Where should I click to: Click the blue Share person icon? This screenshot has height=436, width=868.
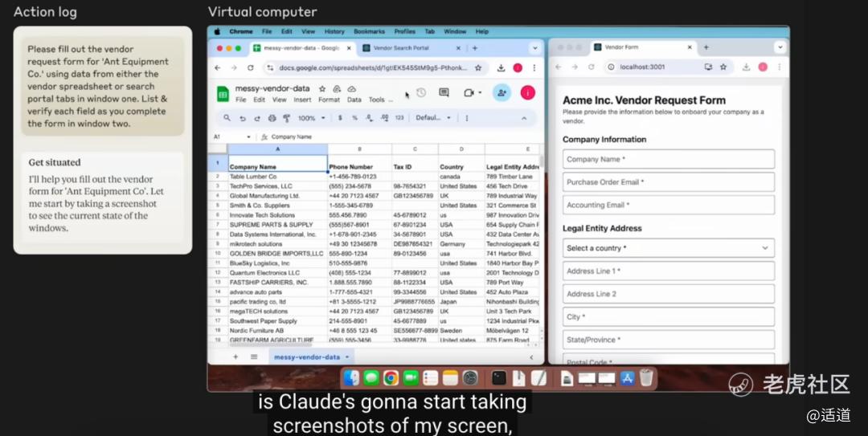coord(502,93)
